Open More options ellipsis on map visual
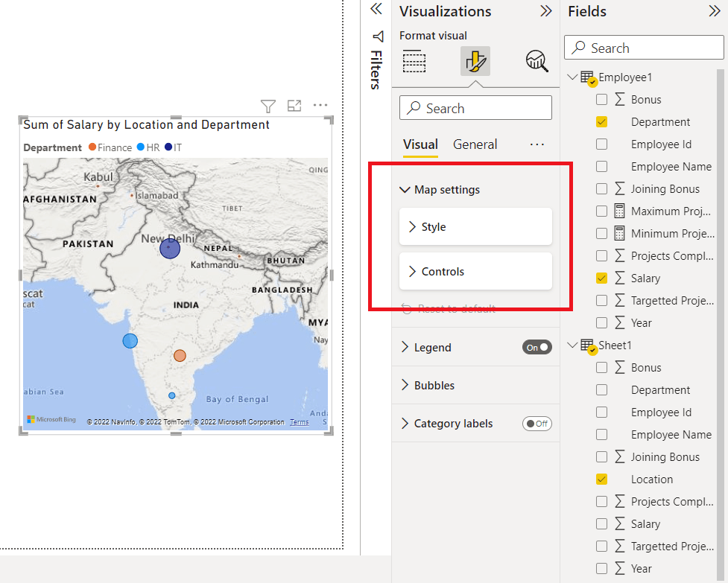This screenshot has height=583, width=728. [x=320, y=105]
